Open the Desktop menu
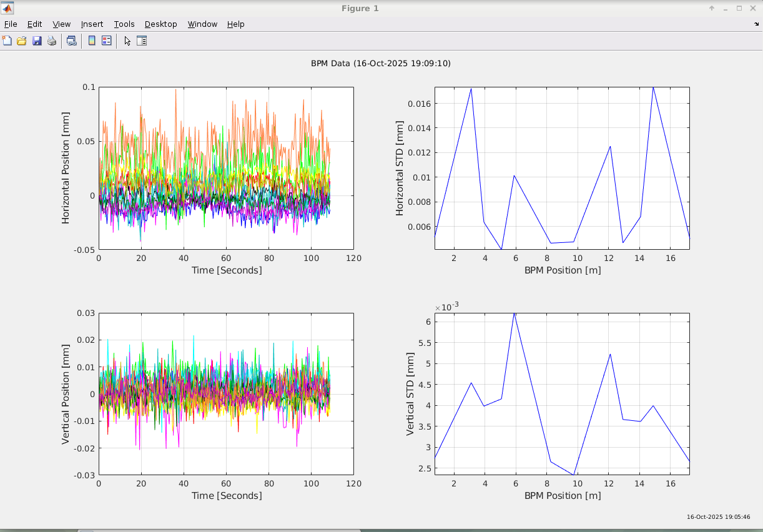The width and height of the screenshot is (763, 532). pos(160,24)
